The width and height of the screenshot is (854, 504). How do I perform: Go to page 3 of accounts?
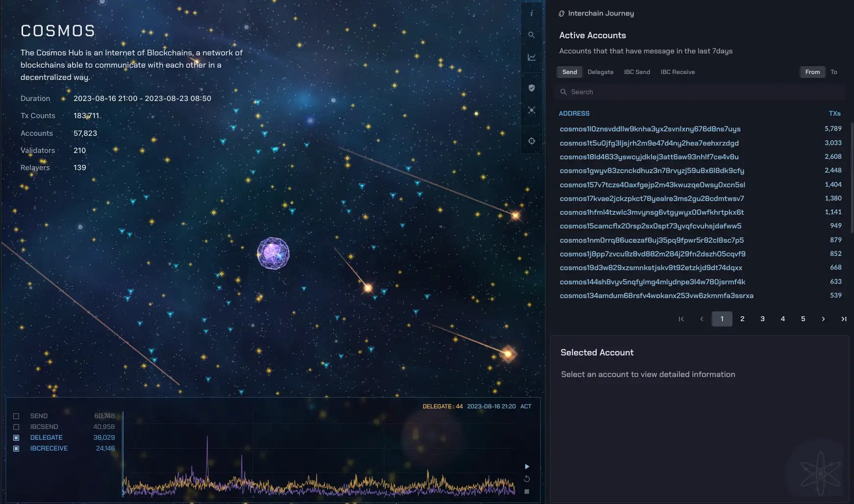(x=762, y=319)
